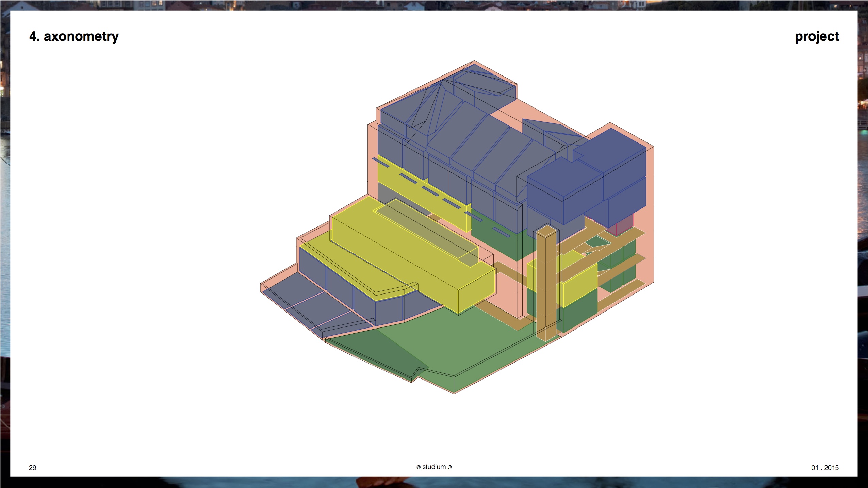This screenshot has width=868, height=488.
Task: Click the '01 . 2015' date text
Action: 824,468
